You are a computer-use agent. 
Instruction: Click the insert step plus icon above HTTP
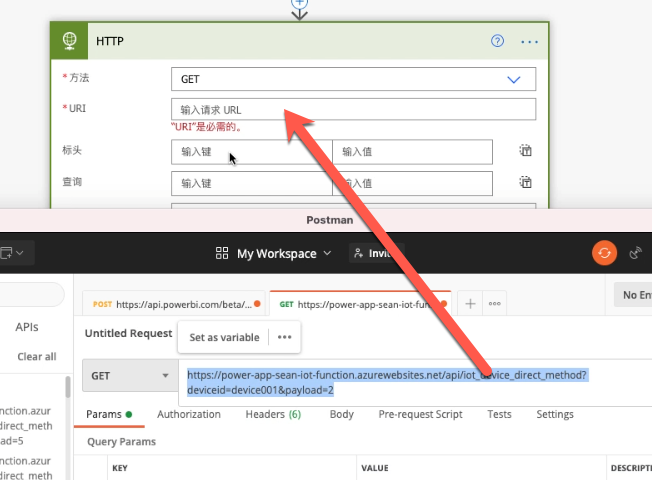pyautogui.click(x=299, y=3)
